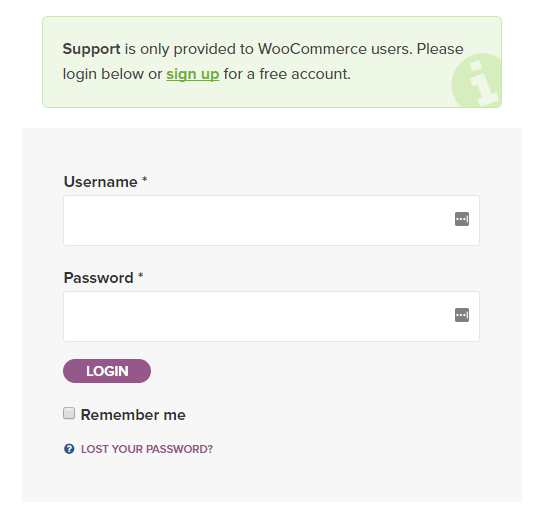Follow the green sign up link

click(193, 74)
